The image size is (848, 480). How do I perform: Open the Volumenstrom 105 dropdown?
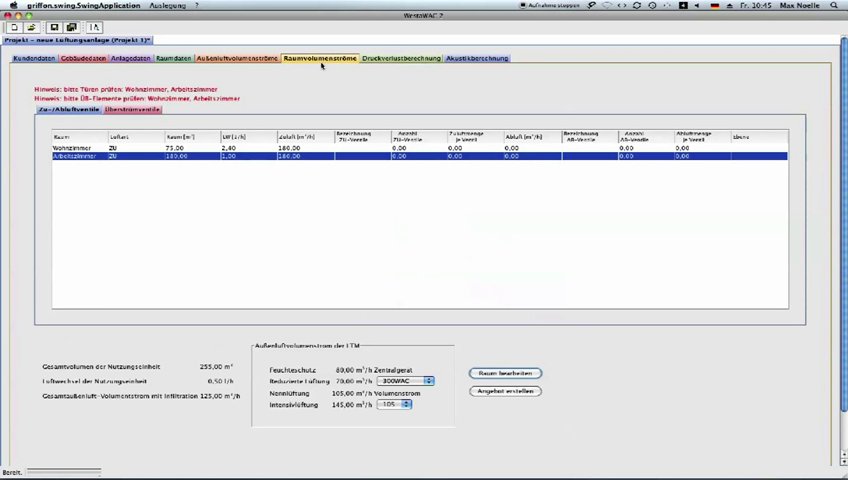pos(394,404)
